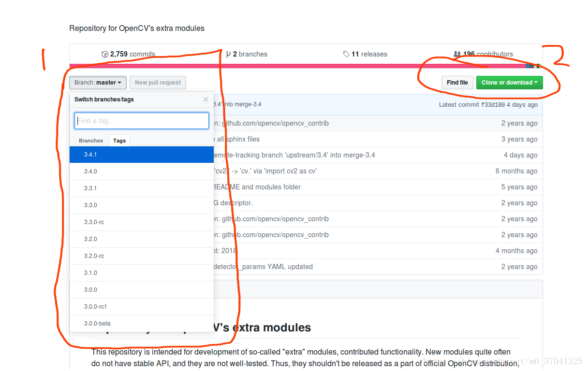Image resolution: width=588 pixels, height=371 pixels.
Task: Focus the Find a tag search field
Action: (x=142, y=121)
